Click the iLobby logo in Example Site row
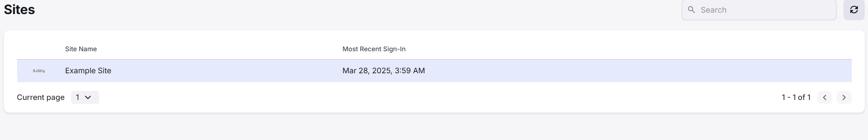Viewport: 868px width, 140px height. coord(39,71)
